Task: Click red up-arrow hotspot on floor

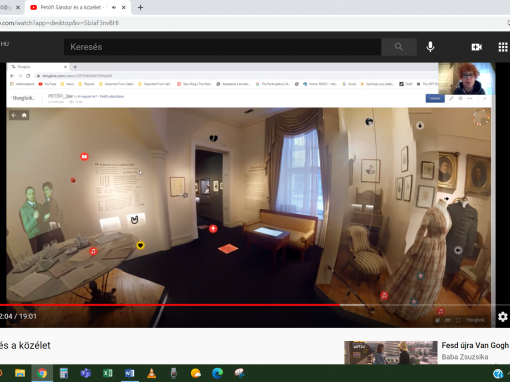Action: 213,229
